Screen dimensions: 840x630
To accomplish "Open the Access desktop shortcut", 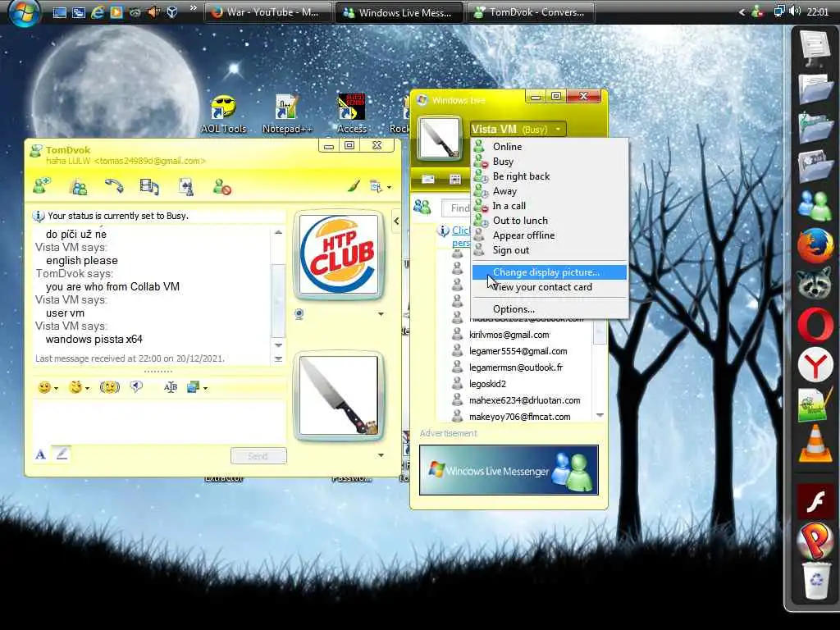I will (351, 114).
